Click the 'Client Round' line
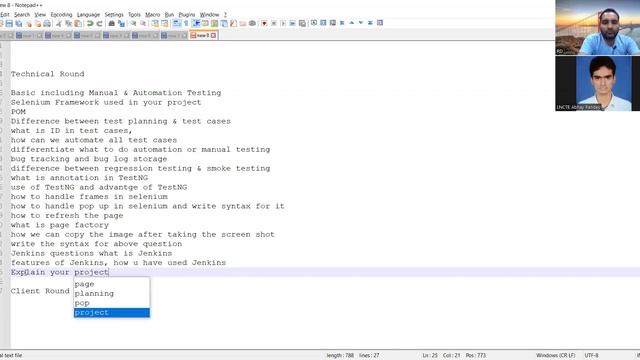Image resolution: width=640 pixels, height=360 pixels. [x=40, y=291]
